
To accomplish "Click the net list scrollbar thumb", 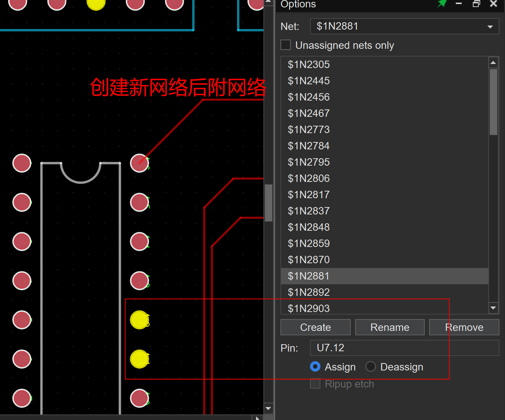I will [x=493, y=102].
